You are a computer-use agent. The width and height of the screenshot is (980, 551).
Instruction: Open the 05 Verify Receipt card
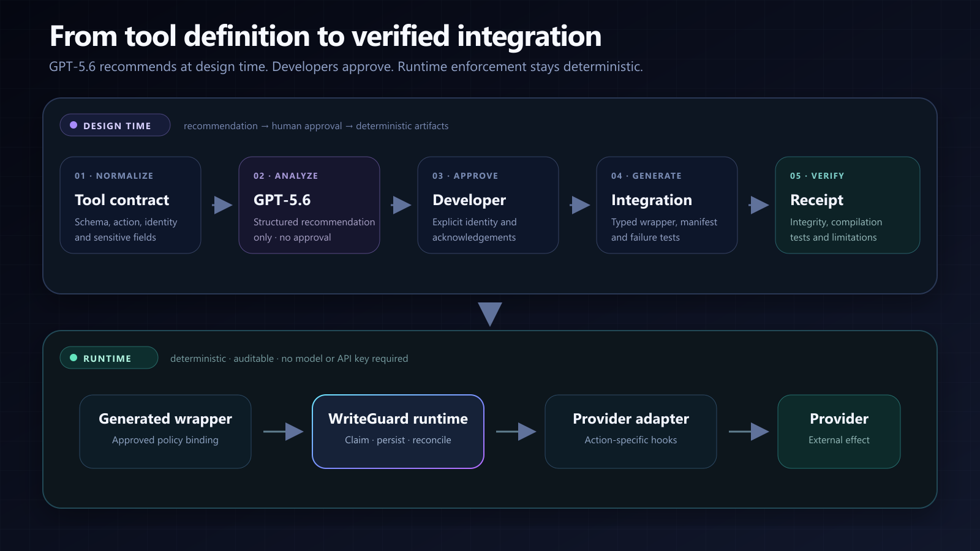click(848, 205)
